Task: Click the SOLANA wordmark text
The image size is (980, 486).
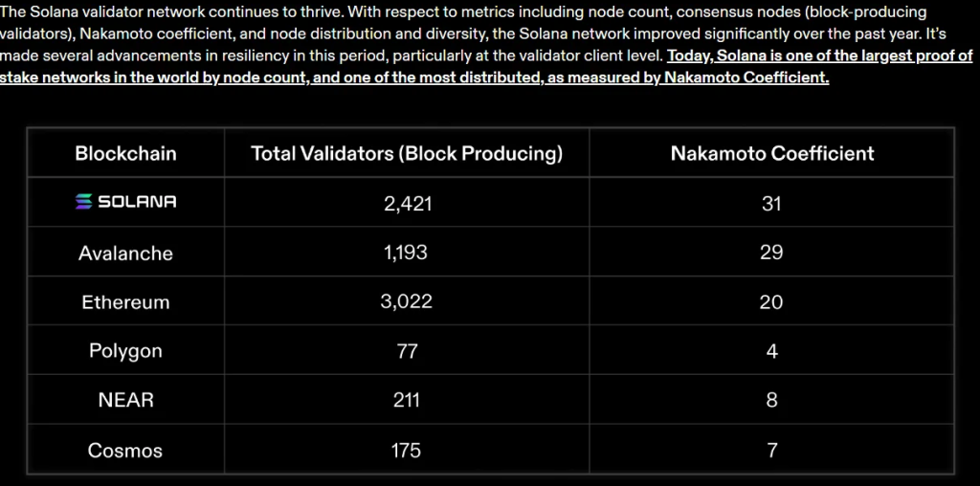Action: click(136, 202)
